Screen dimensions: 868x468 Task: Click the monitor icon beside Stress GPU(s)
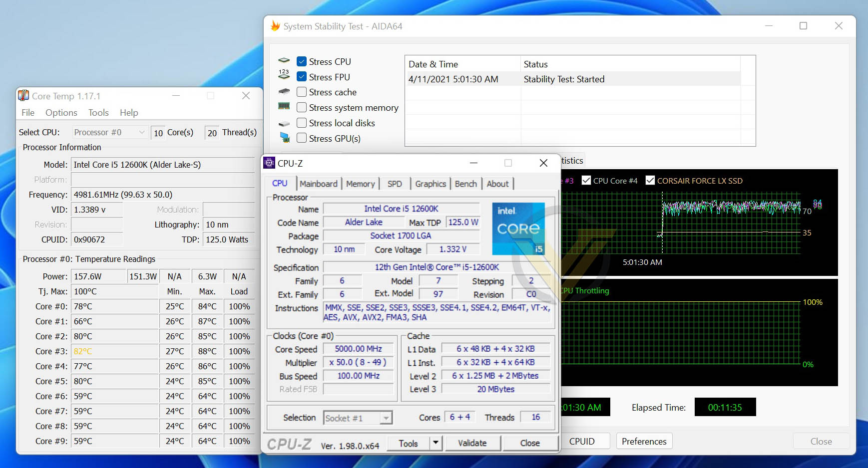pos(285,137)
